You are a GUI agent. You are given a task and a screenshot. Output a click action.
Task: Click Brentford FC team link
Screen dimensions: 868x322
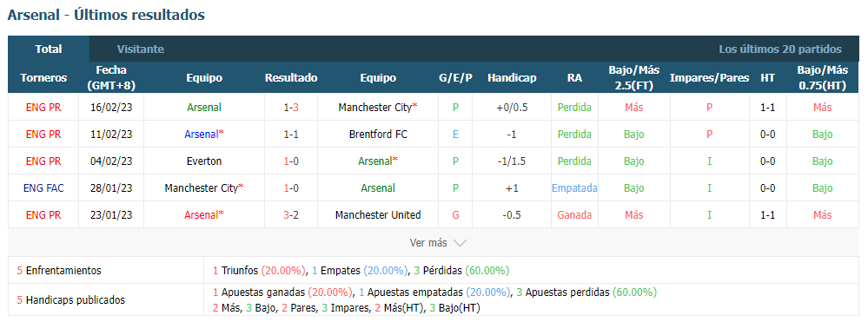(x=378, y=135)
